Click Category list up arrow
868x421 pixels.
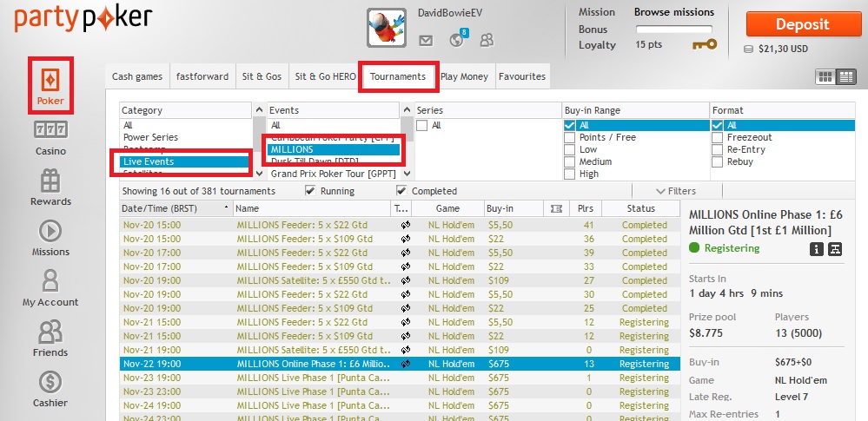[x=259, y=110]
